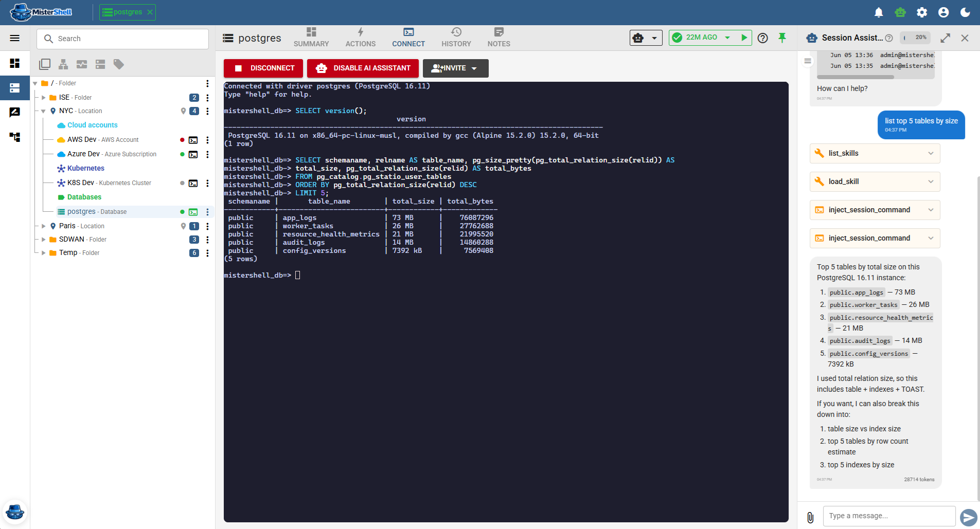Open the help question mark icon

pyautogui.click(x=763, y=38)
